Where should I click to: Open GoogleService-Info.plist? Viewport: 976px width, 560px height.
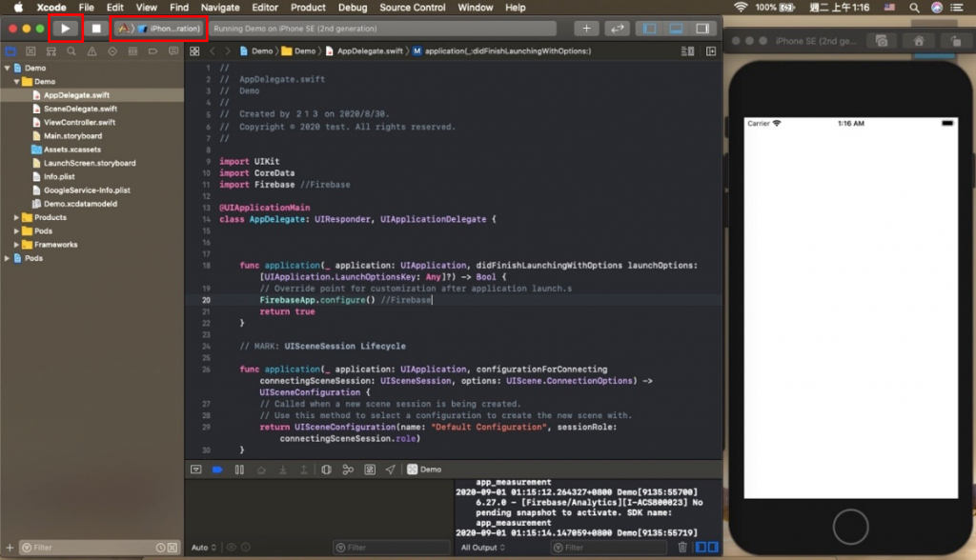(x=87, y=190)
